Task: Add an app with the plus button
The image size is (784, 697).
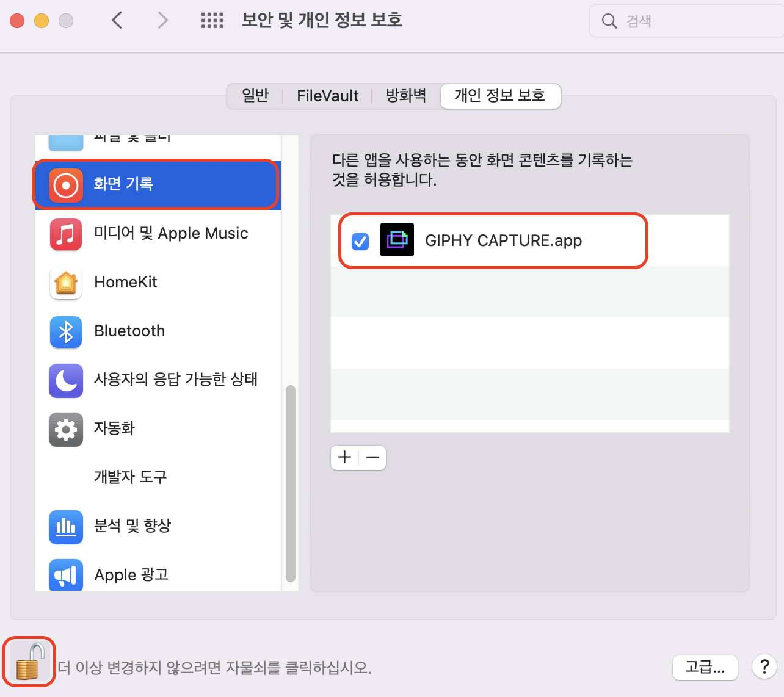Action: pyautogui.click(x=345, y=457)
